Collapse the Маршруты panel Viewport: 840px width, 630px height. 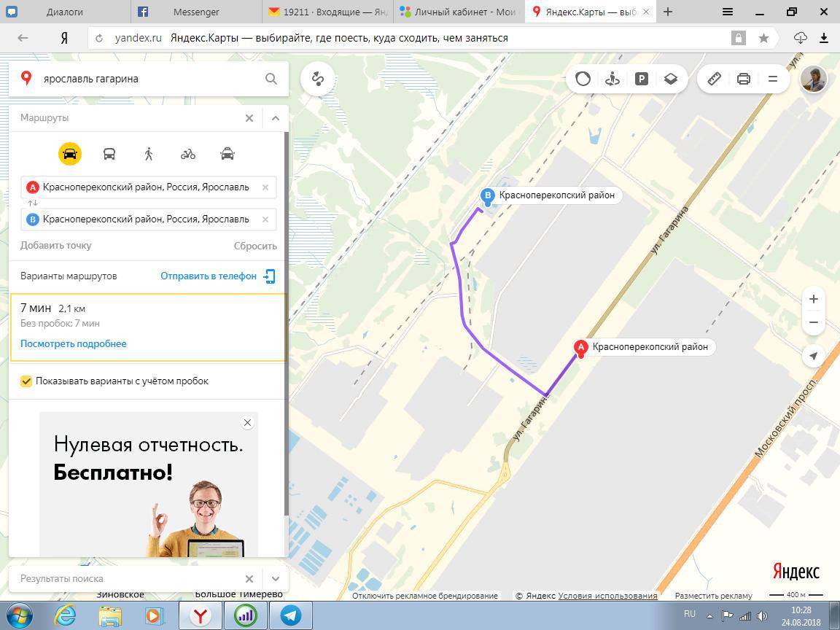(x=276, y=118)
